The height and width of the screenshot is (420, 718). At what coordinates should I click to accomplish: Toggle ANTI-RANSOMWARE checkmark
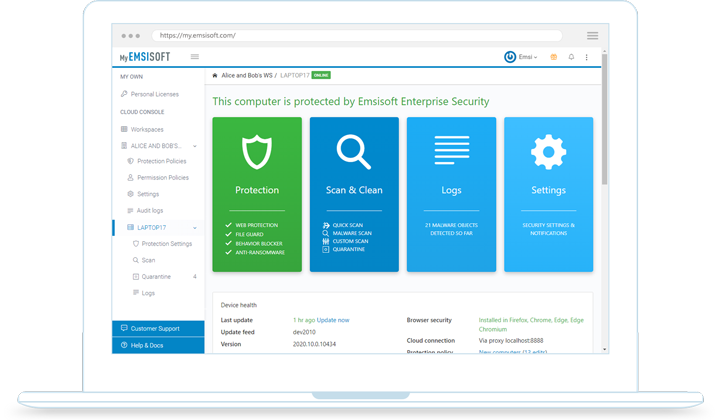[228, 252]
